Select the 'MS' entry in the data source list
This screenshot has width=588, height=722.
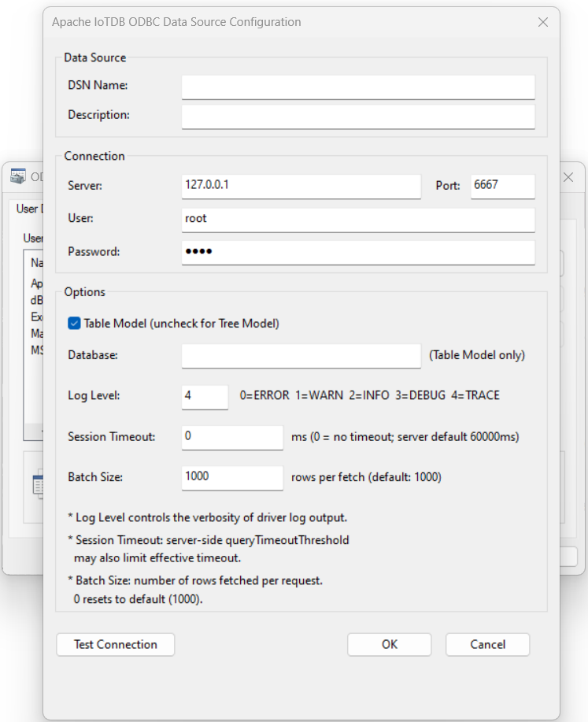pos(36,350)
